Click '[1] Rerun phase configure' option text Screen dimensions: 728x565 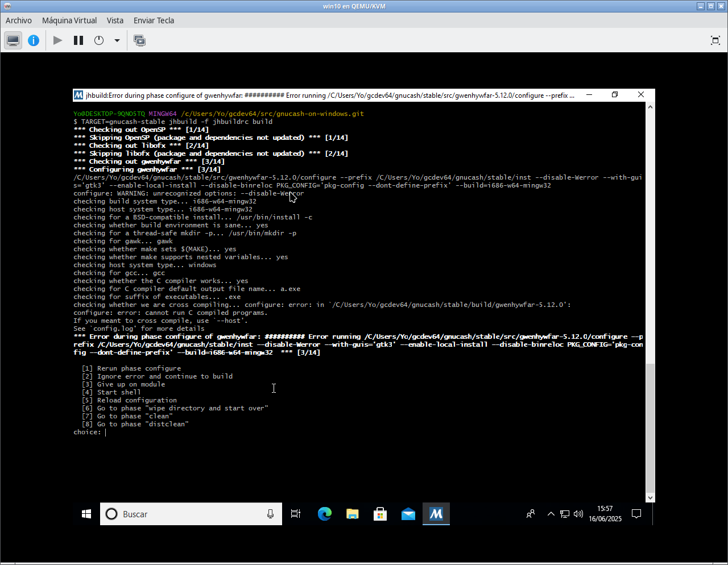click(x=131, y=368)
